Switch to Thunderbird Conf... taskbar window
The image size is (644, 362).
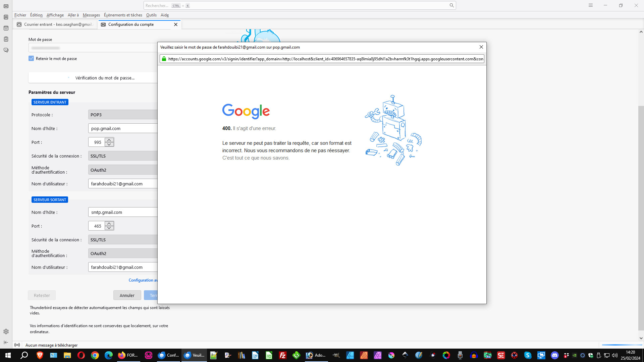tap(169, 355)
